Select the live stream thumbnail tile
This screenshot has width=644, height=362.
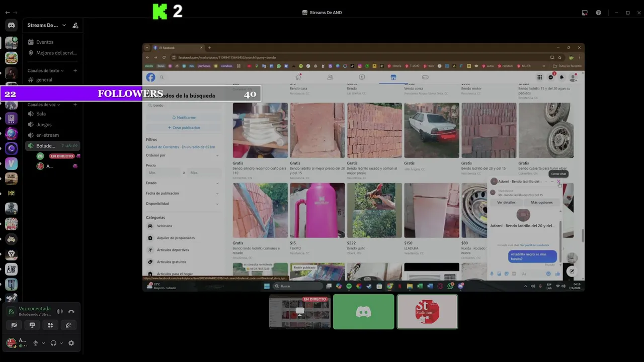pyautogui.click(x=300, y=312)
